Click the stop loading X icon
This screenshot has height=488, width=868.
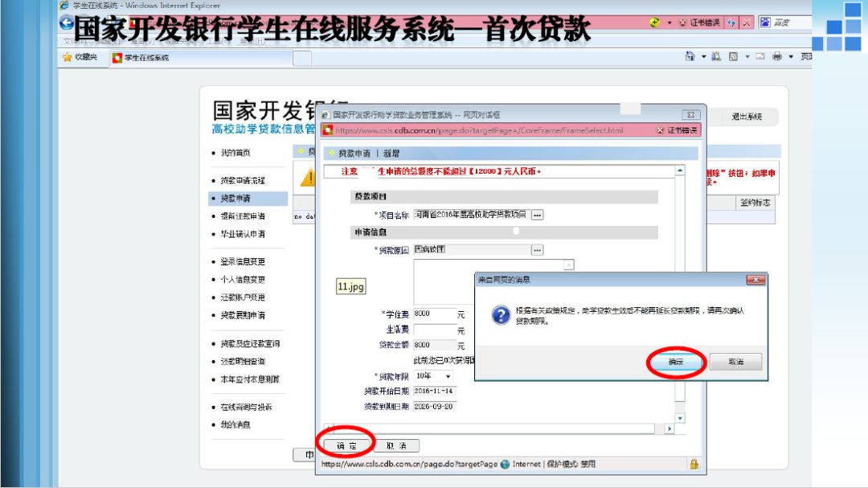[747, 23]
